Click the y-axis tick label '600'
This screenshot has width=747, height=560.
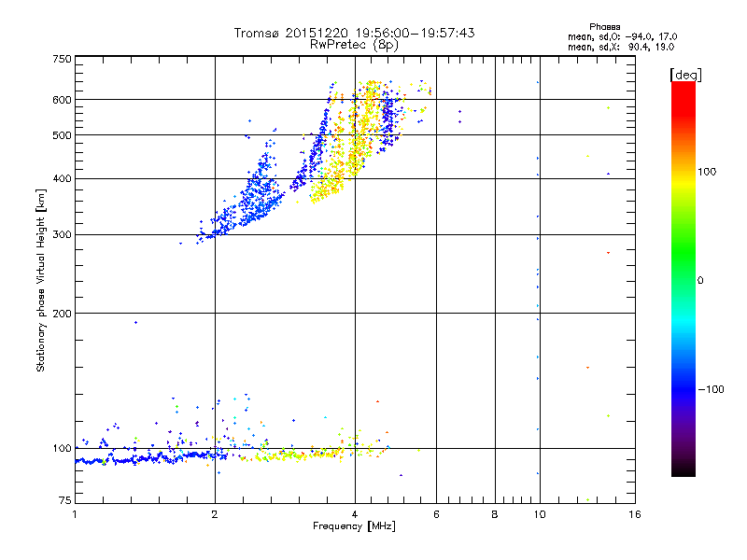(62, 100)
